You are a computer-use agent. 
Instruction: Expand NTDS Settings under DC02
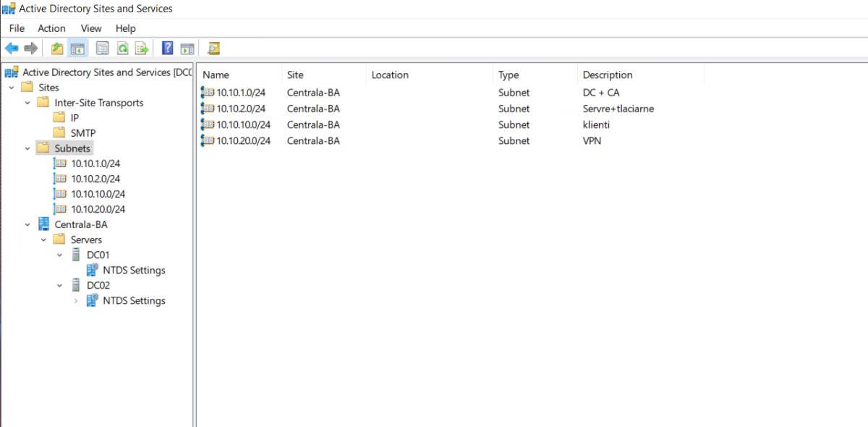76,300
